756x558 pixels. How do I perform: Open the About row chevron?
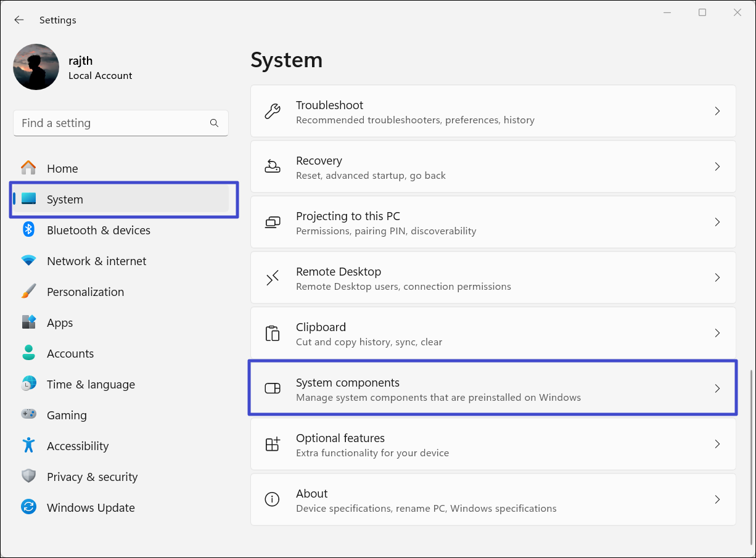717,499
